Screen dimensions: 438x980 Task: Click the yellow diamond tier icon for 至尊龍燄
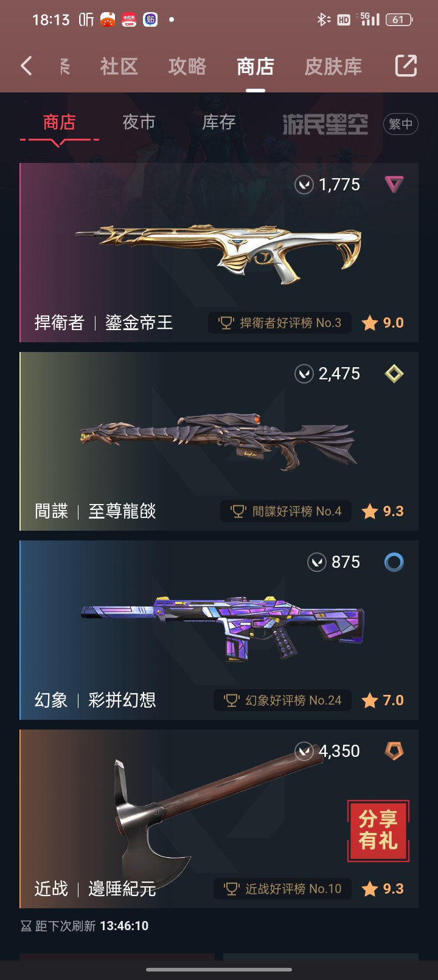[x=394, y=373]
